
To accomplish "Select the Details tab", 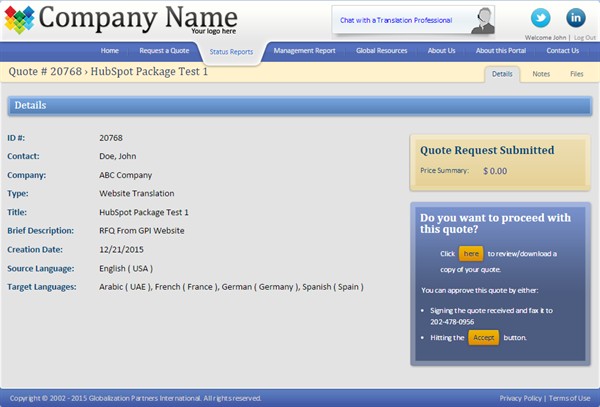I will point(502,74).
